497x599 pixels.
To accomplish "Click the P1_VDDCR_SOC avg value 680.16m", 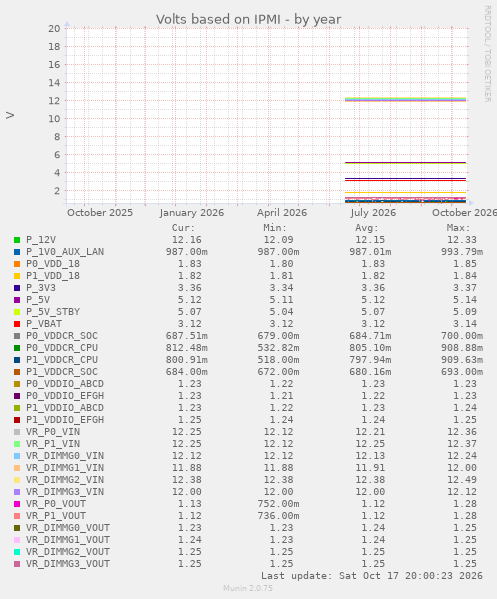I will point(370,372).
